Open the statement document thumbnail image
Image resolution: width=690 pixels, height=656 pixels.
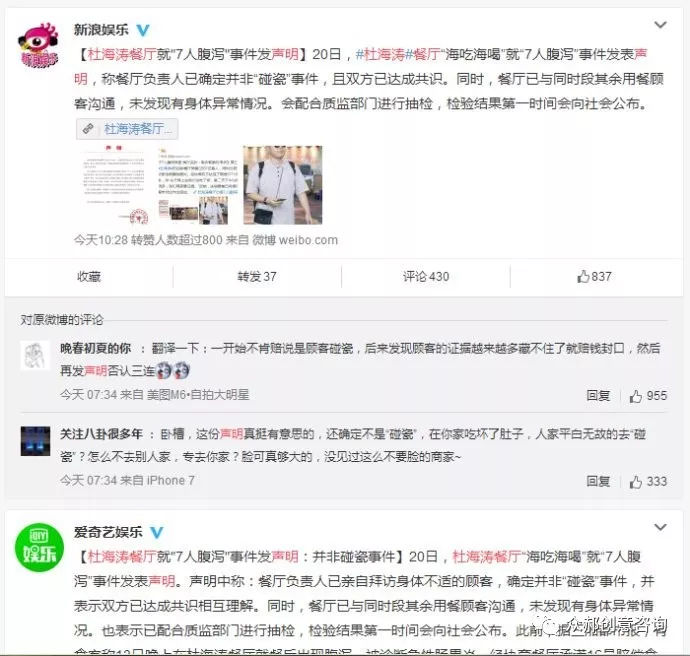click(115, 185)
